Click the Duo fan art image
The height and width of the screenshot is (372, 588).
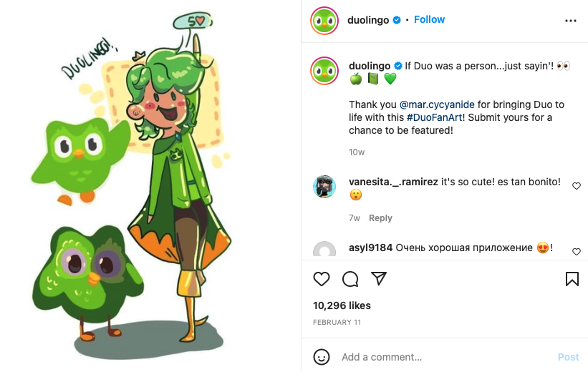coord(150,186)
